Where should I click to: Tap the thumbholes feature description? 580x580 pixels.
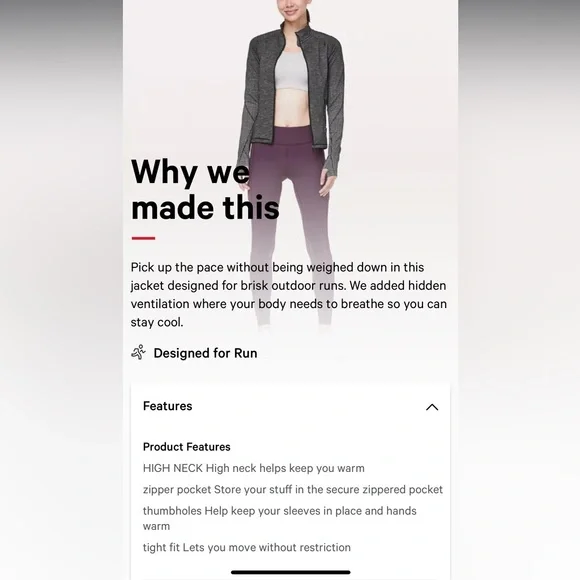pyautogui.click(x=280, y=518)
